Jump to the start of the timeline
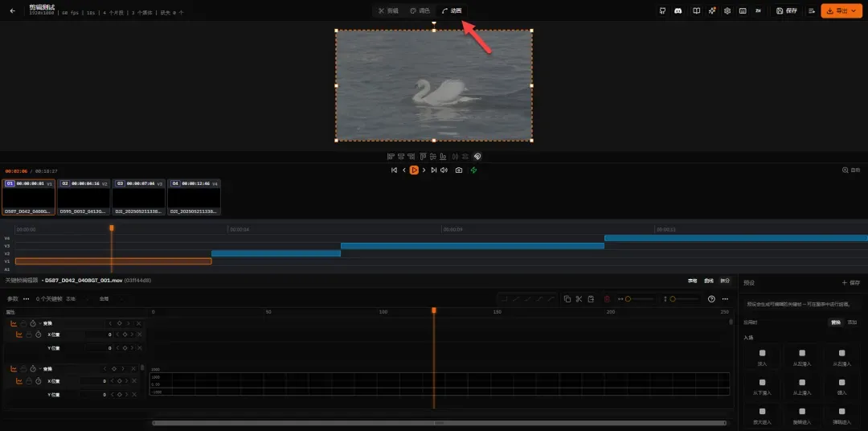This screenshot has height=431, width=868. [394, 170]
